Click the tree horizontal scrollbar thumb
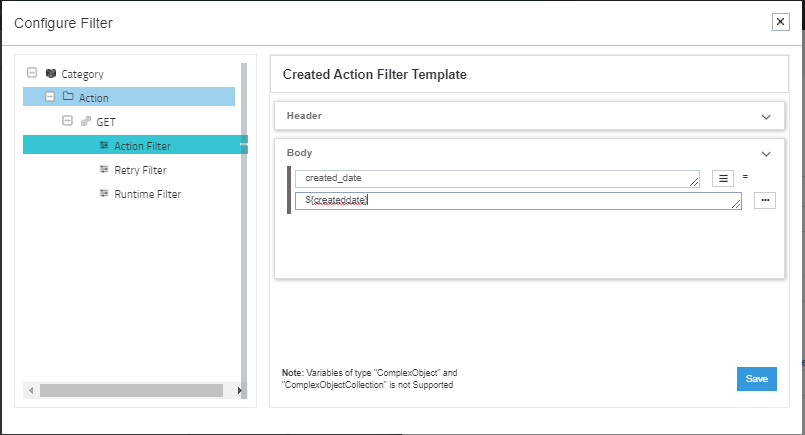This screenshot has height=435, width=805. pos(131,391)
